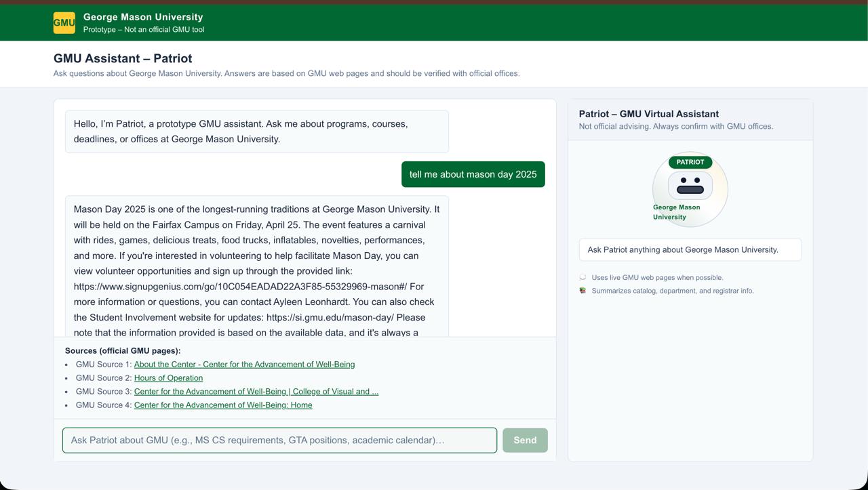Click Summarizes catalog, department, registrar info text
The width and height of the screenshot is (868, 490).
[673, 291]
